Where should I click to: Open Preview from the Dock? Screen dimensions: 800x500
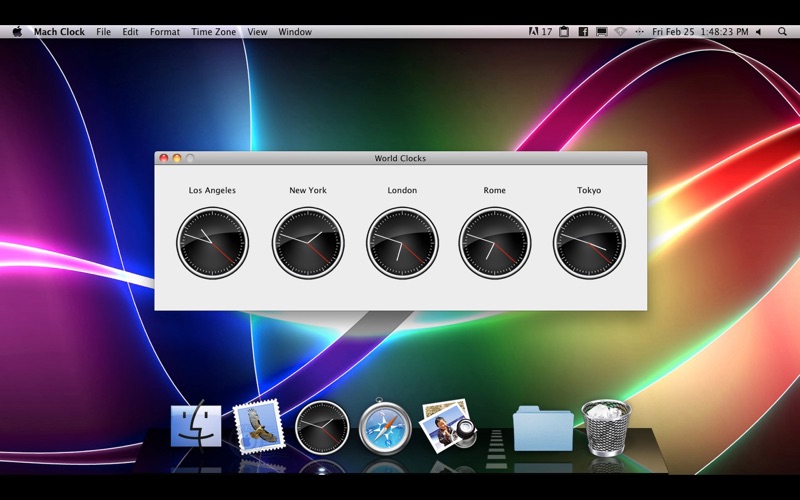click(447, 425)
